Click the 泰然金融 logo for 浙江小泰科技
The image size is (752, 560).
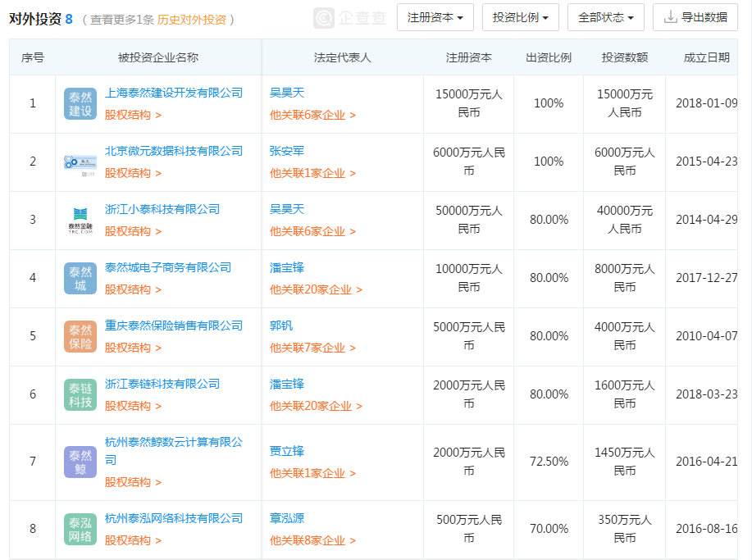(80, 220)
